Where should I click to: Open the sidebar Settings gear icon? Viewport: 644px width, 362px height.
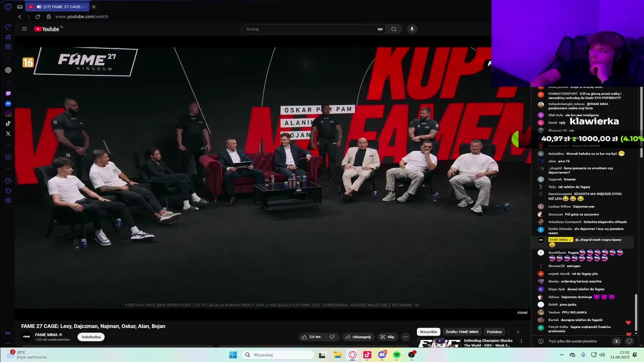pyautogui.click(x=8, y=201)
